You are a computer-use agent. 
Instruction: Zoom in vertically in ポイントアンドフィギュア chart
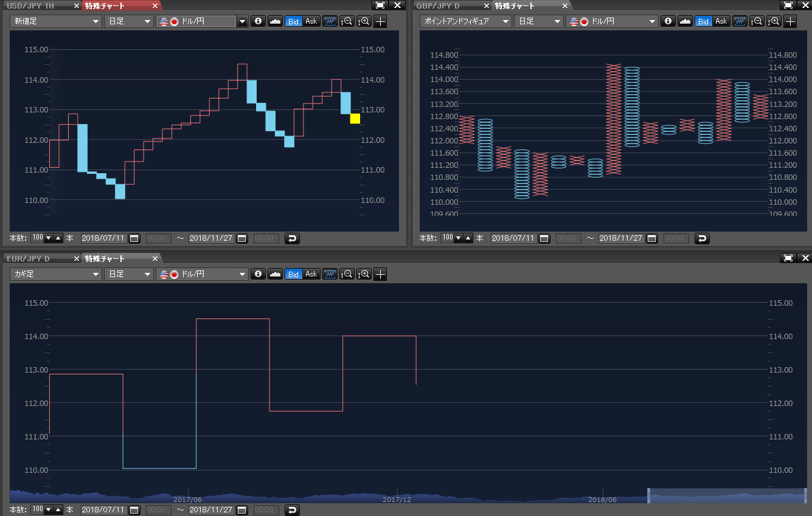click(x=774, y=21)
